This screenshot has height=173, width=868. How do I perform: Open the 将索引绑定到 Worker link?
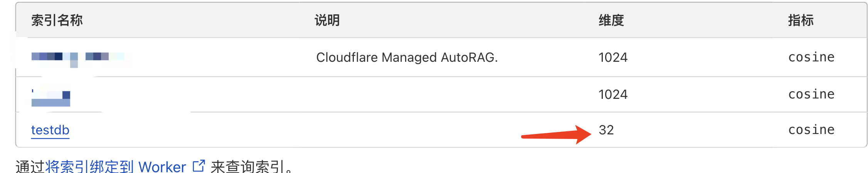116,167
